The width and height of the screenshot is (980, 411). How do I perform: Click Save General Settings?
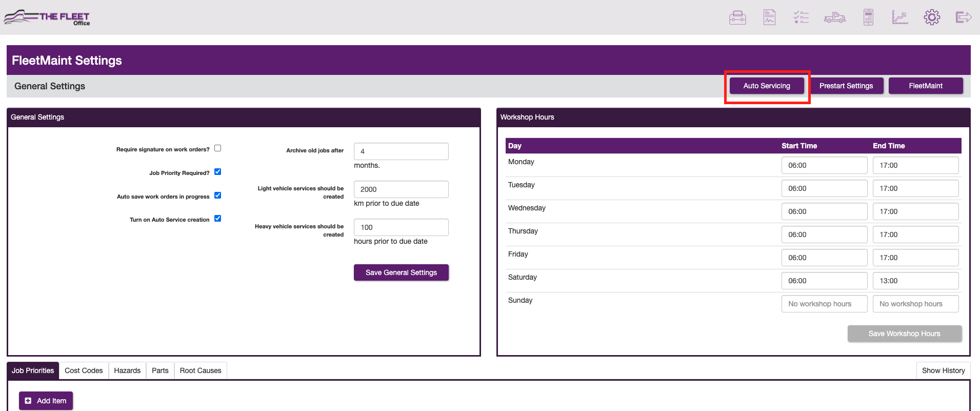(x=401, y=272)
